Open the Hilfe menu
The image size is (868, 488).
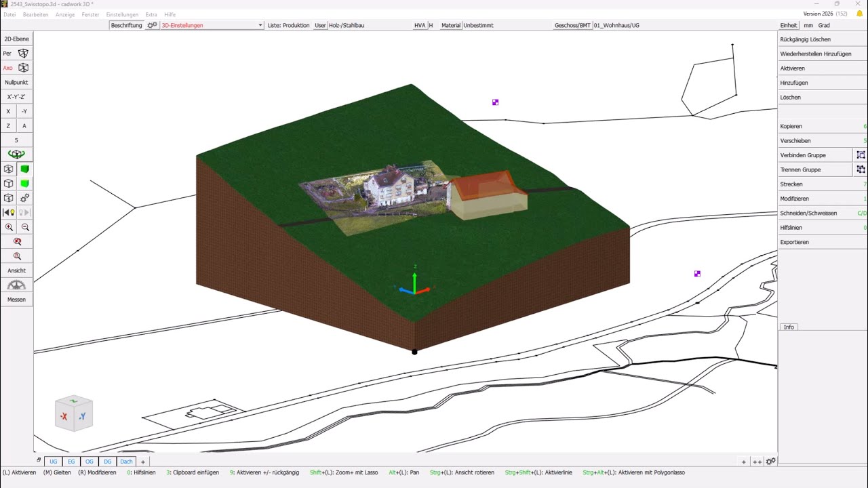coord(170,14)
